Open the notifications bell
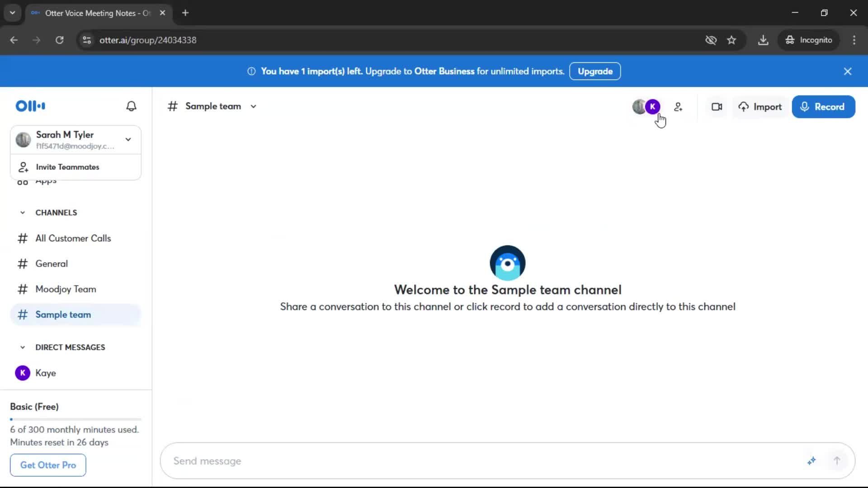The width and height of the screenshot is (868, 488). (131, 106)
